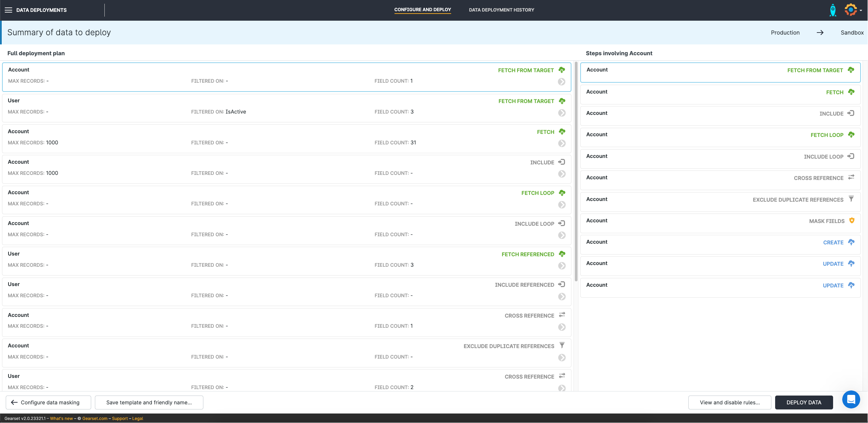The height and width of the screenshot is (423, 868).
Task: Expand the User Fetch Referenced step arrow
Action: coord(562,266)
